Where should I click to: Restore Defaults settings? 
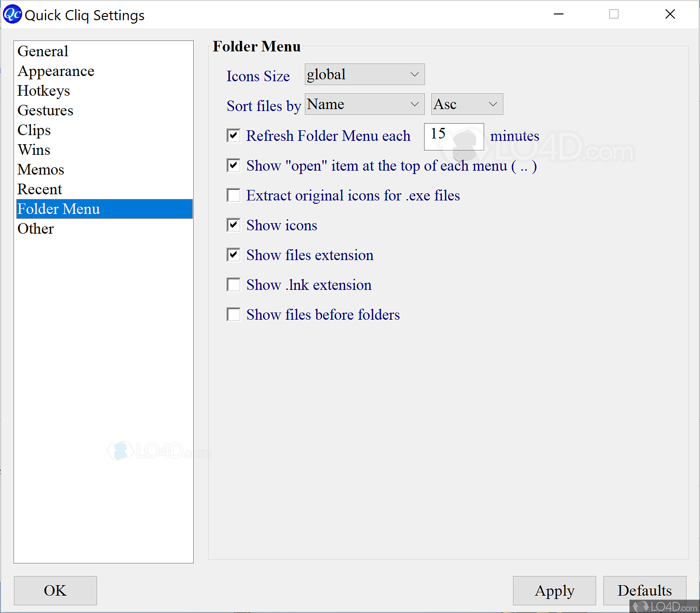click(x=644, y=590)
